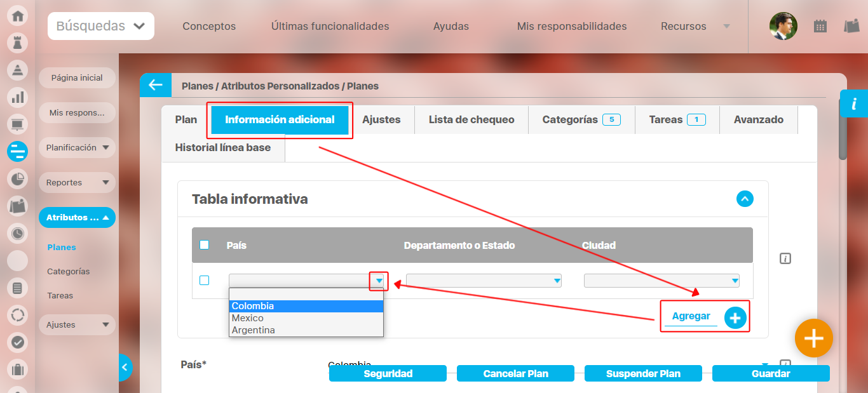Open the bar chart sidebar icon

click(18, 97)
